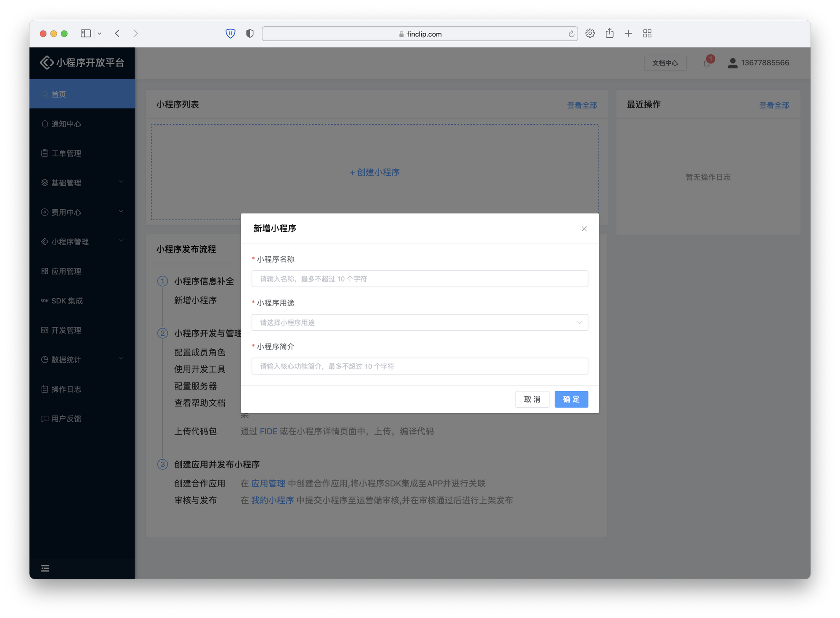Click the Bitwarden shield extension icon
840x618 pixels.
tap(230, 34)
